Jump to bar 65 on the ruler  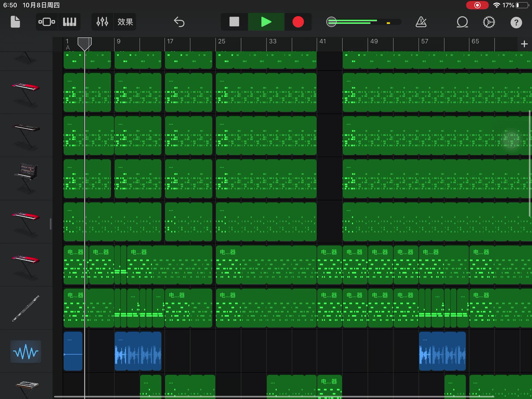click(475, 42)
